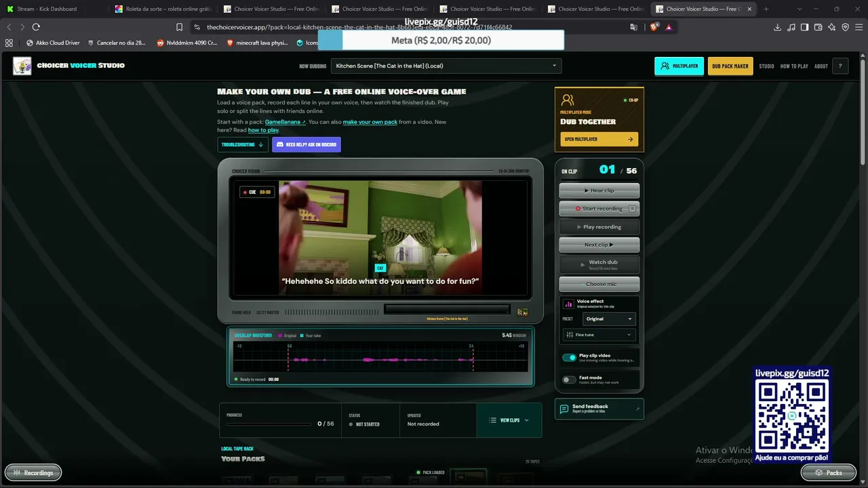Click the Choicer Voicer Studio logo icon
Viewport: 868px width, 488px height.
click(22, 66)
